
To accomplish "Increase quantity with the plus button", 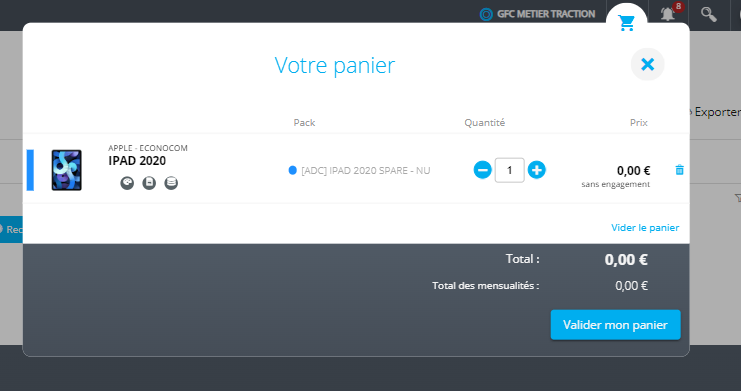I will [536, 170].
